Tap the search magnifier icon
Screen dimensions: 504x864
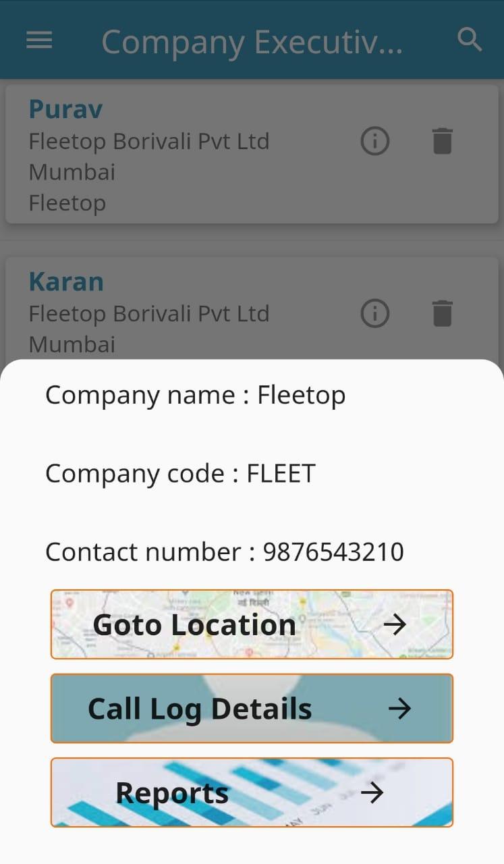[x=470, y=40]
